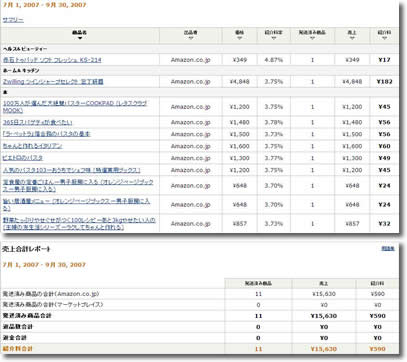Click the ¥17 referral fee cell
Viewport: 407px width, 362px height.
coord(384,60)
